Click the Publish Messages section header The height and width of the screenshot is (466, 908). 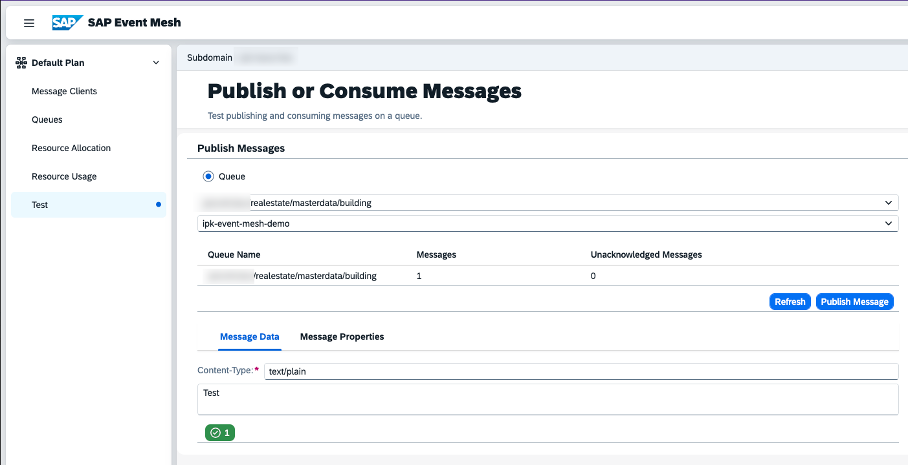pyautogui.click(x=241, y=148)
